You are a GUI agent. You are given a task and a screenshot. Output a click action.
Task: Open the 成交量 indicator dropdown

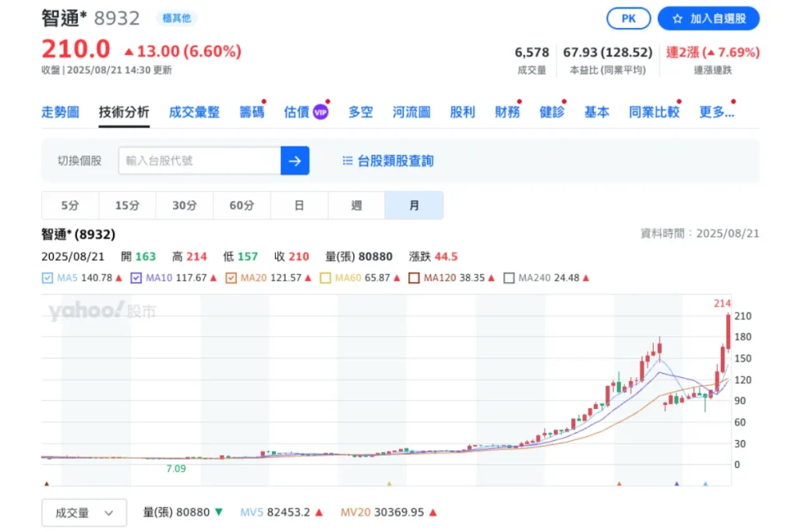coord(84,513)
